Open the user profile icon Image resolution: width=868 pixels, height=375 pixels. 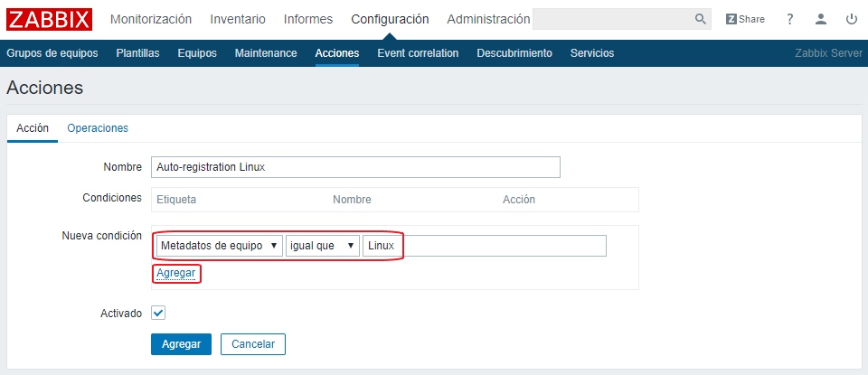[821, 19]
